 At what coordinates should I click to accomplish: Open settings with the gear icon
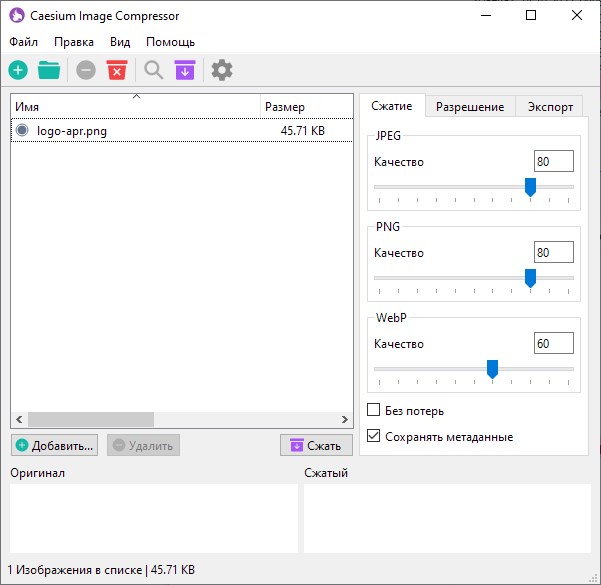point(222,70)
